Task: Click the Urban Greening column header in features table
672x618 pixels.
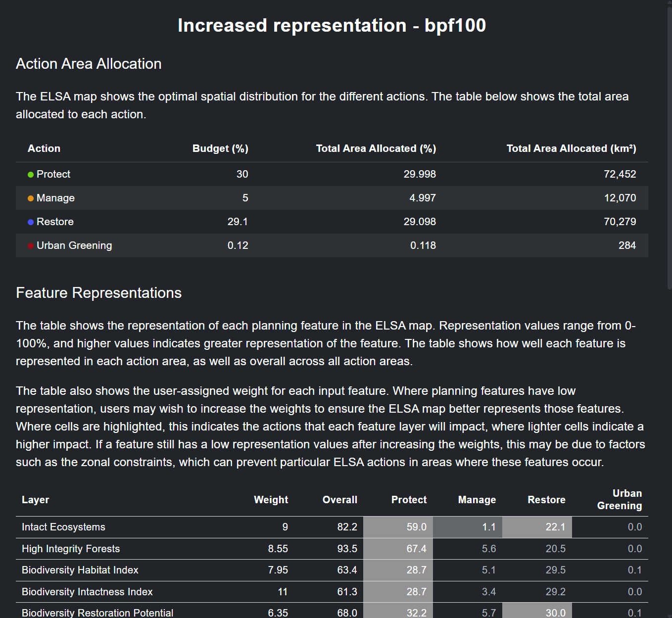Action: [619, 500]
